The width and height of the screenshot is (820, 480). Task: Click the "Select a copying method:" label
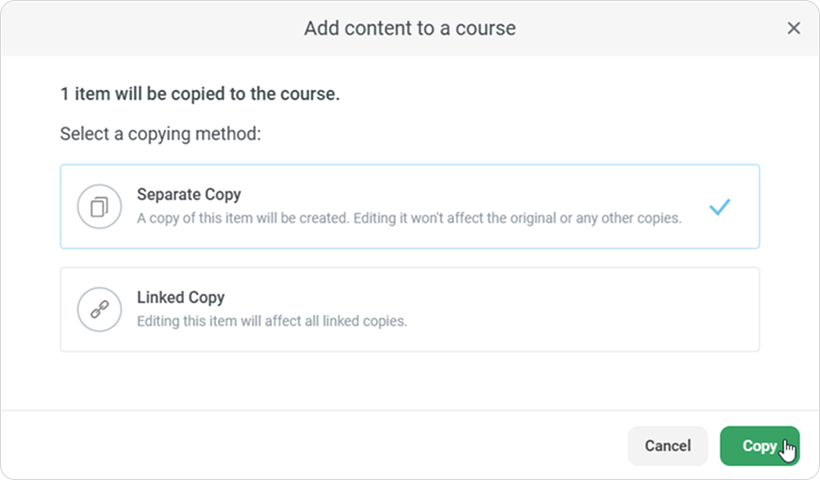(160, 133)
